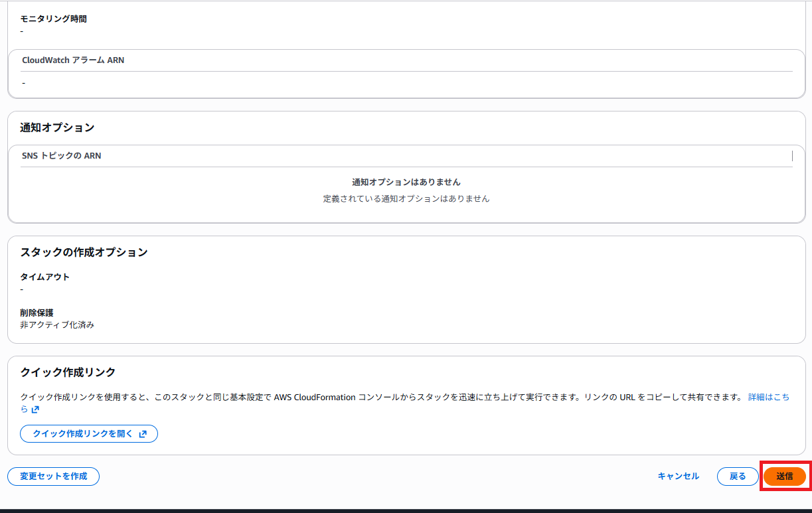Select キャンセル to cancel the stack creation
This screenshot has width=812, height=513.
(678, 476)
